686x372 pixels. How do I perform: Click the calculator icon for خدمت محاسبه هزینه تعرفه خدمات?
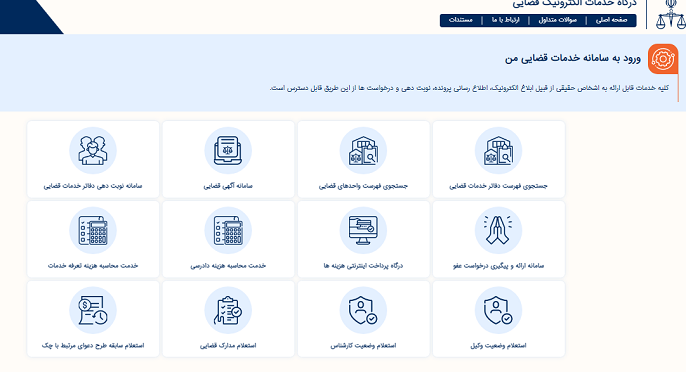pos(93,231)
